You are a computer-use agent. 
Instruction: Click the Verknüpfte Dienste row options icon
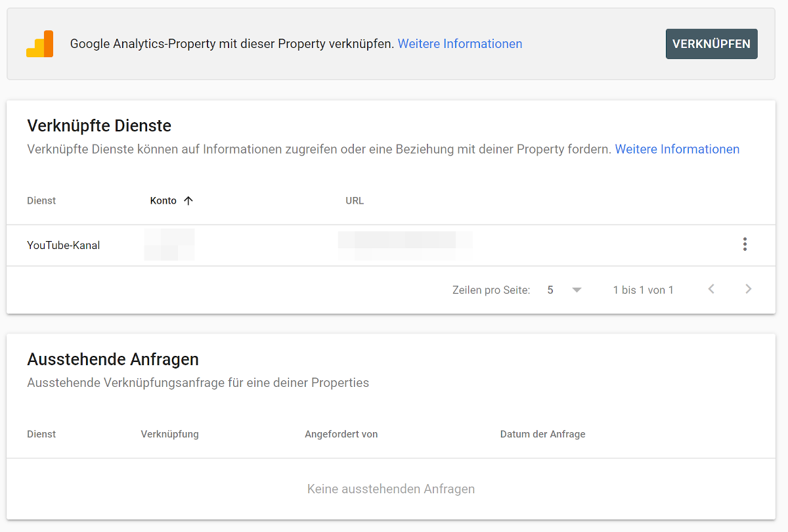click(745, 244)
